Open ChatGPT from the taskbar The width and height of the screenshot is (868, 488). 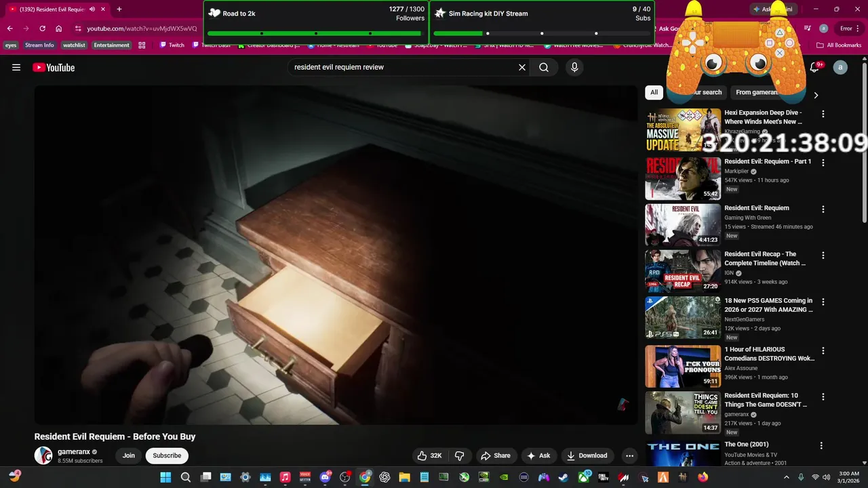[x=385, y=477]
